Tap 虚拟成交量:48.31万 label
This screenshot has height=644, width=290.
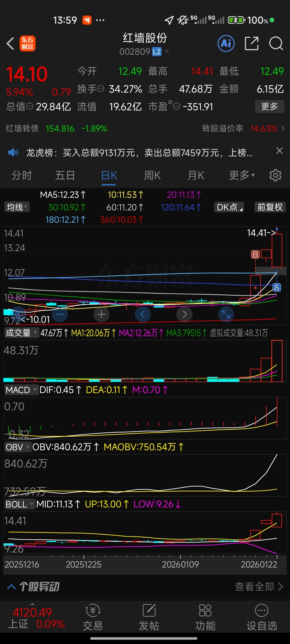239,333
